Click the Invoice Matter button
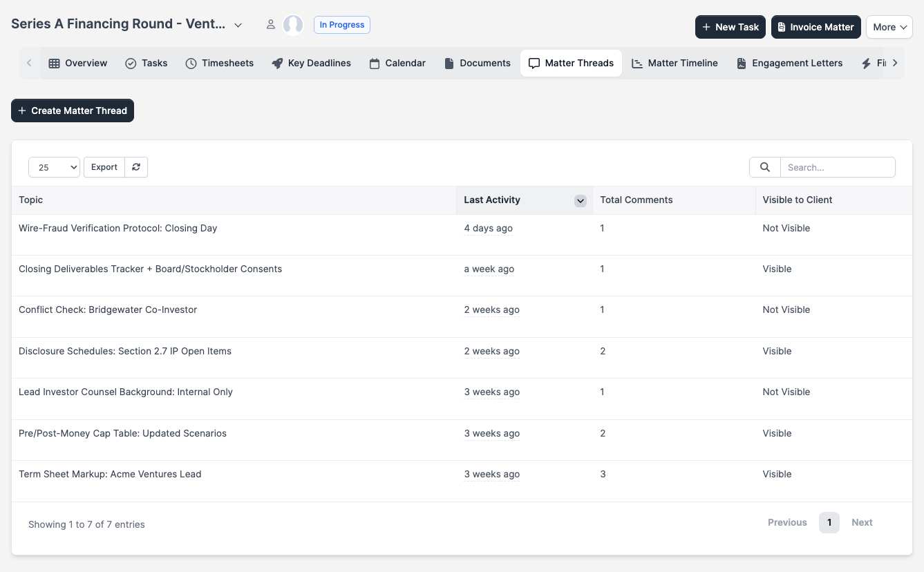Viewport: 924px width, 572px height. coord(816,27)
